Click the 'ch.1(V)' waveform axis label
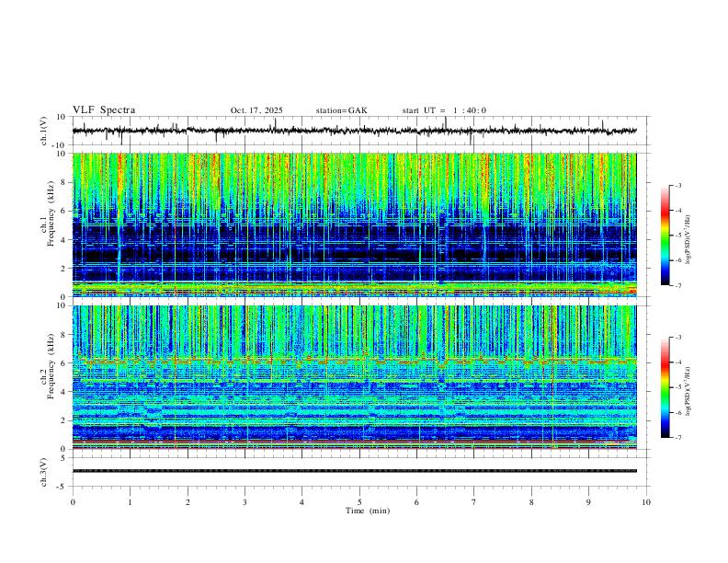The height and width of the screenshot is (563, 728). click(x=44, y=131)
